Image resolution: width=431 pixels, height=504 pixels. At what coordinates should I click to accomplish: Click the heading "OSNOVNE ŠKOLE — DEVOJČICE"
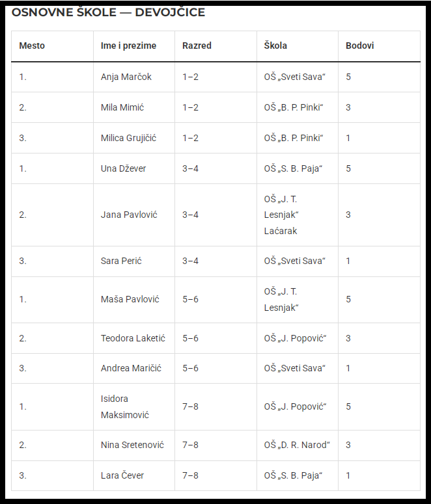point(108,12)
